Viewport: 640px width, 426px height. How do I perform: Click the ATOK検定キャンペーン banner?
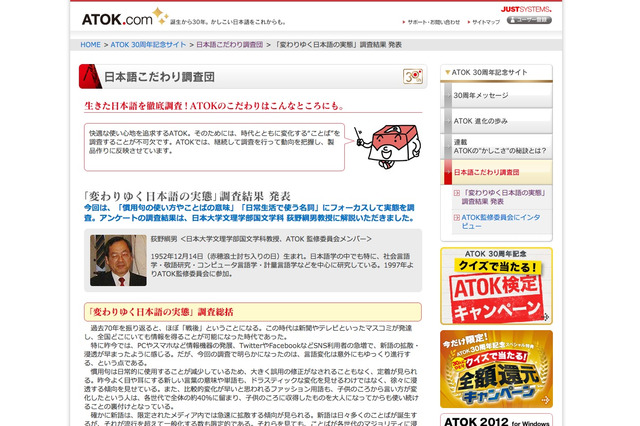(496, 286)
